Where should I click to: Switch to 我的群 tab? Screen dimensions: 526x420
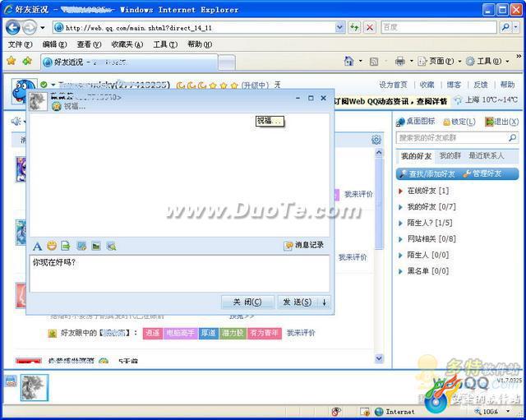pos(450,155)
